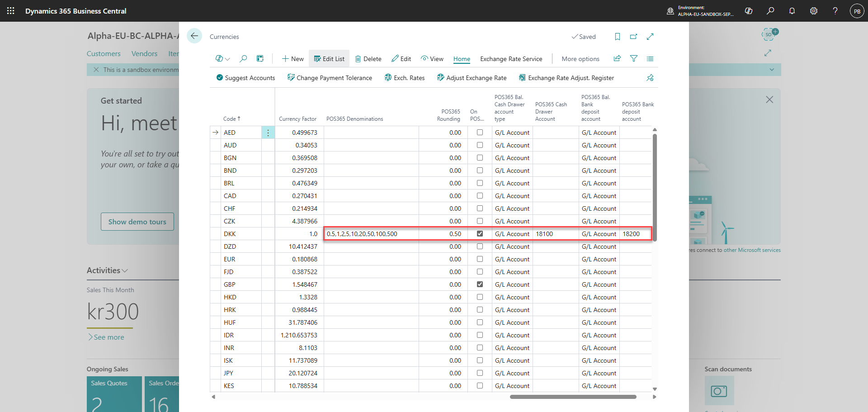This screenshot has height=412, width=868.
Task: Toggle On POS checkbox for HUF
Action: click(x=480, y=322)
